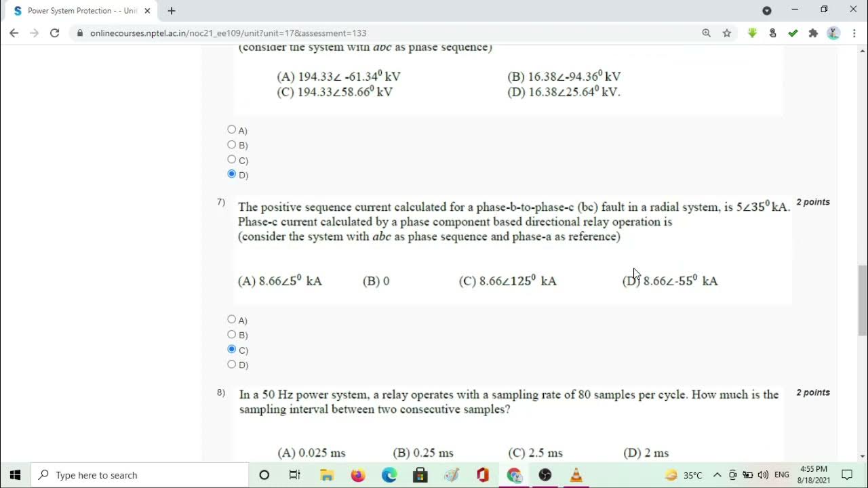The height and width of the screenshot is (488, 868).
Task: Open the Extensions puzzle piece menu
Action: click(813, 33)
